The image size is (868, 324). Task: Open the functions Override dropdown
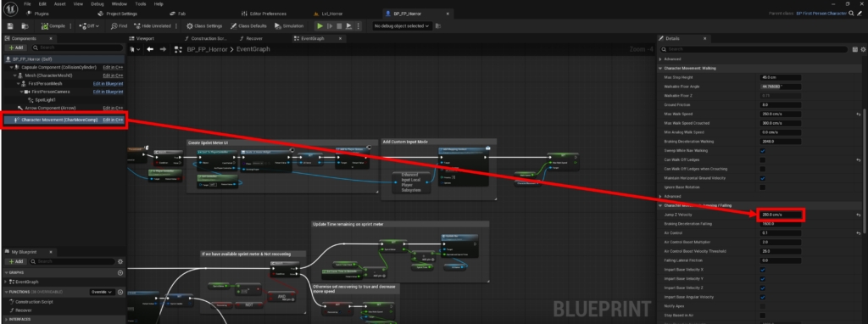pyautogui.click(x=103, y=292)
